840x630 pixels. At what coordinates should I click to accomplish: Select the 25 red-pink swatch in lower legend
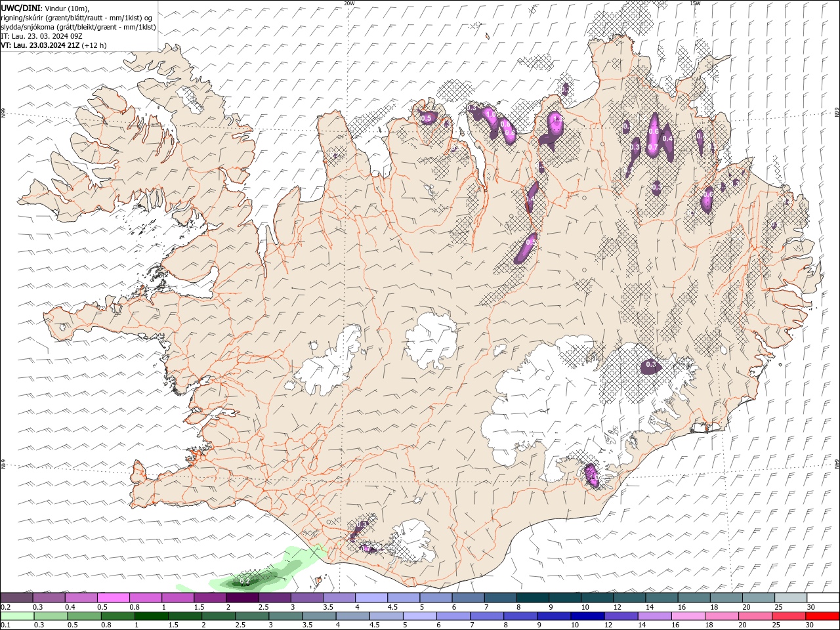[x=788, y=616]
